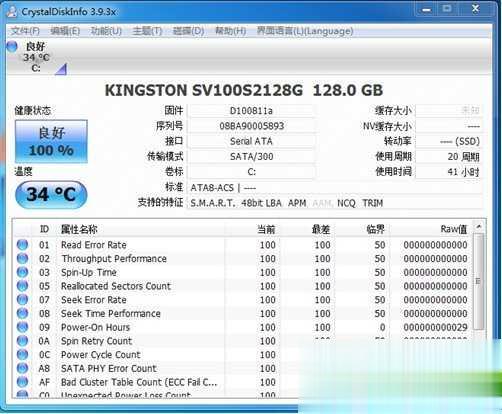Click the attribute list scroll-up arrow
The width and height of the screenshot is (502, 414).
pos(479,227)
